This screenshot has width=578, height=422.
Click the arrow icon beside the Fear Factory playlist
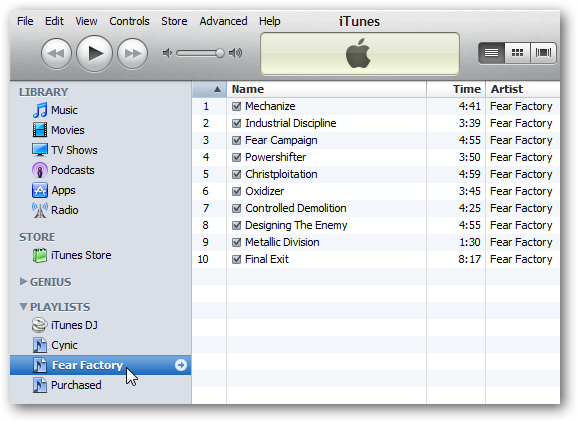click(181, 365)
